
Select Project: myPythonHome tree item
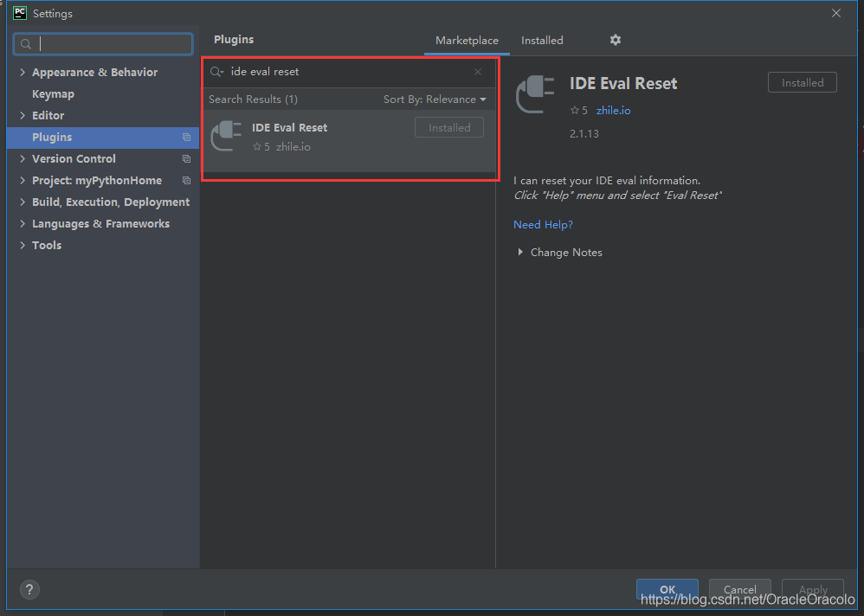coord(97,181)
